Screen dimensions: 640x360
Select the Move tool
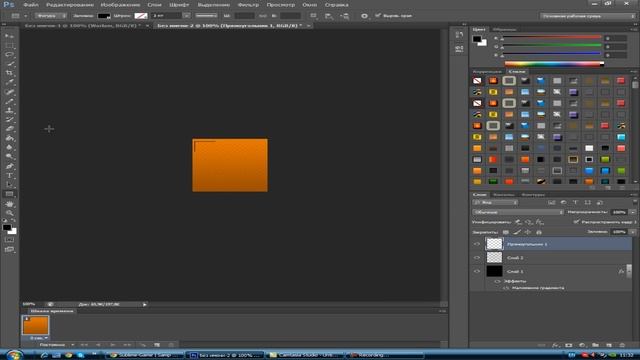pos(9,36)
